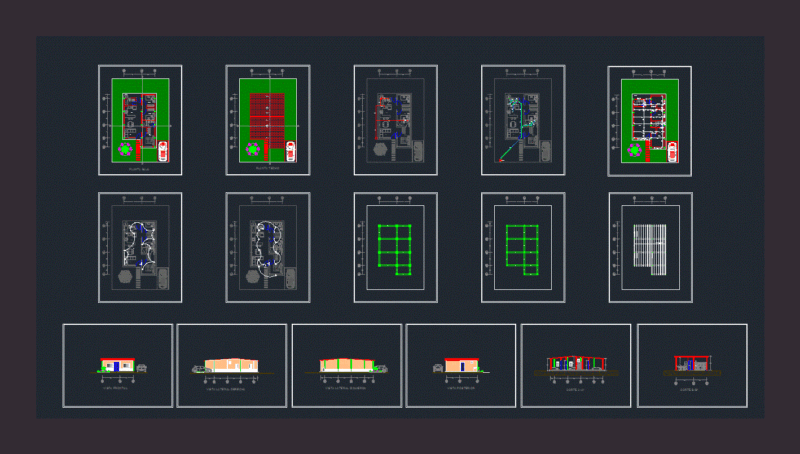Open the gray plan sheet with diagonal green drain line
800x454 pixels.
click(x=523, y=120)
